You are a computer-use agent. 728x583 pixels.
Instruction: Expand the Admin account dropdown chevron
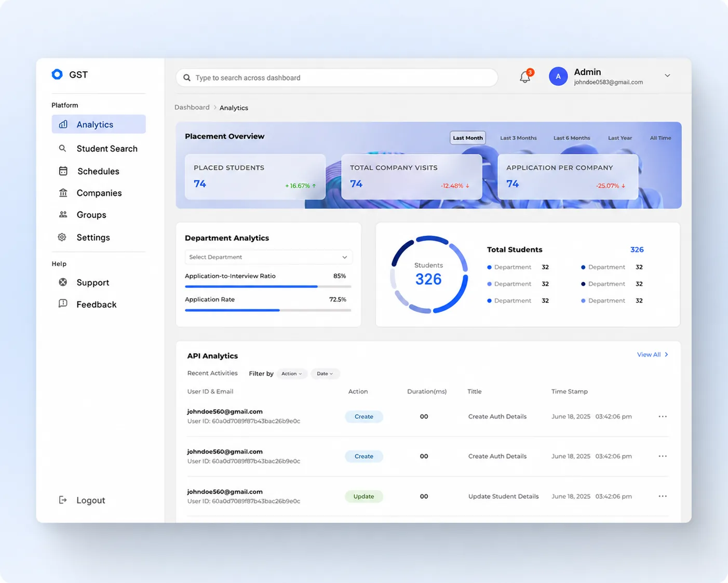667,76
